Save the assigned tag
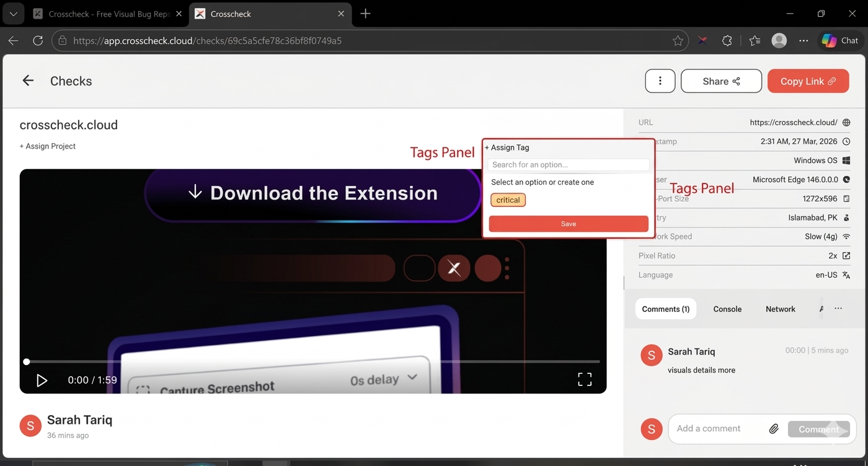This screenshot has height=466, width=868. [x=568, y=224]
